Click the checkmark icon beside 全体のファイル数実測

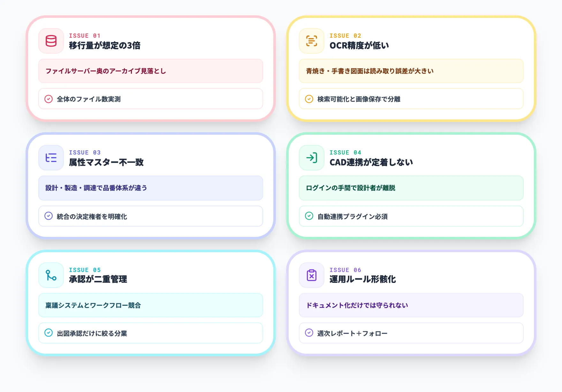[49, 99]
